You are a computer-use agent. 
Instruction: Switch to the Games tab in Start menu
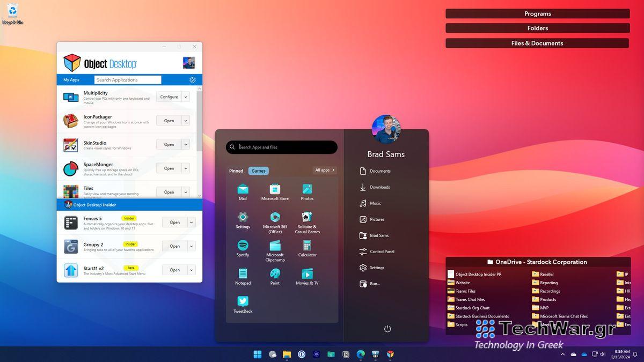coord(258,171)
